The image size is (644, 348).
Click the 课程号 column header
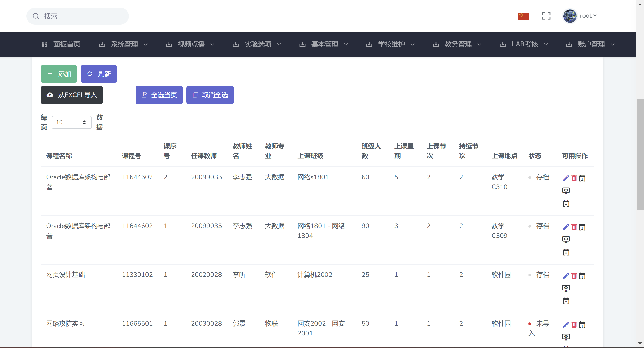click(131, 156)
